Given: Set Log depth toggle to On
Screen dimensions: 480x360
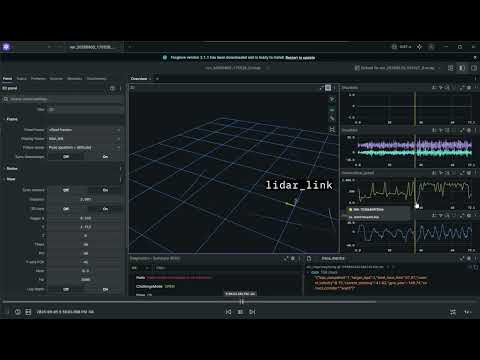Looking at the screenshot, I should click(x=105, y=289).
